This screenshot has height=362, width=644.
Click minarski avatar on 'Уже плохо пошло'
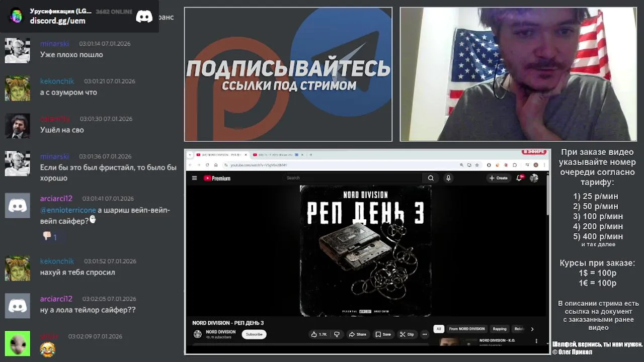18,50
